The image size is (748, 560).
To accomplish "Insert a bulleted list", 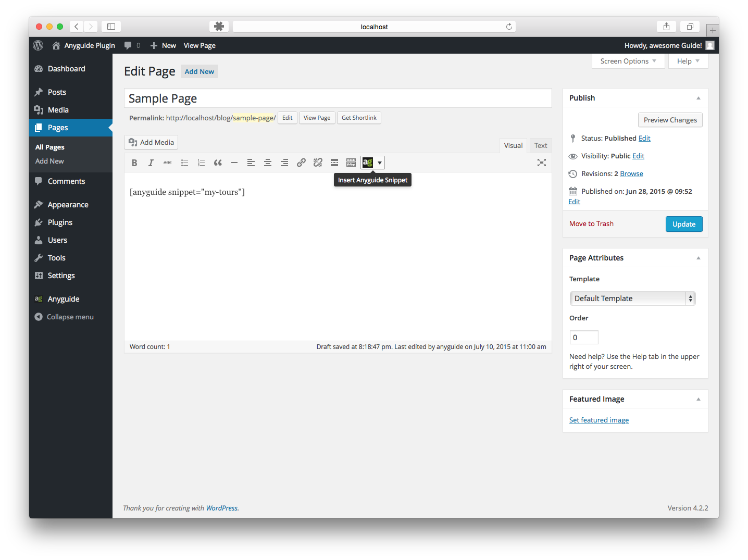I will pos(184,163).
